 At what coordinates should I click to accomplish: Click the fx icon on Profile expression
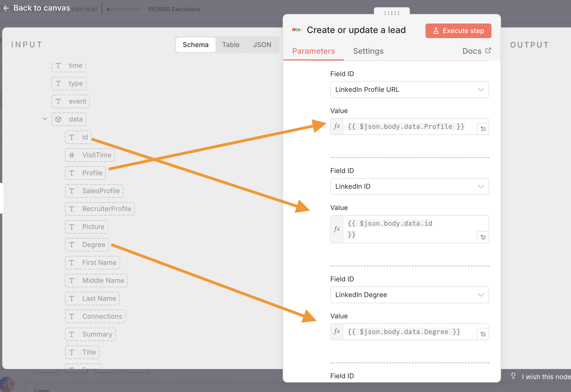pyautogui.click(x=337, y=127)
